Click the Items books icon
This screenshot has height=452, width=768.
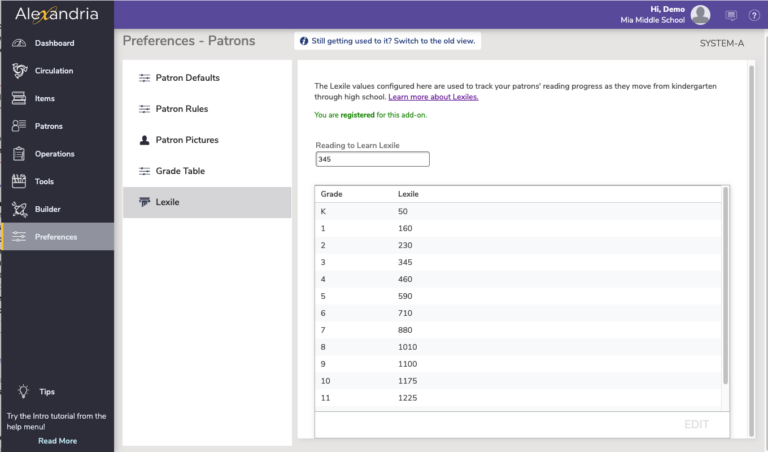18,98
